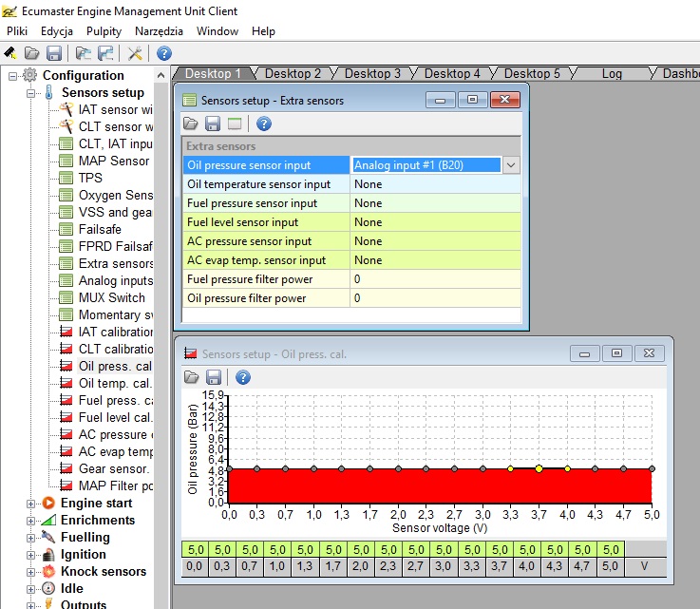Open the Help menu

(263, 31)
